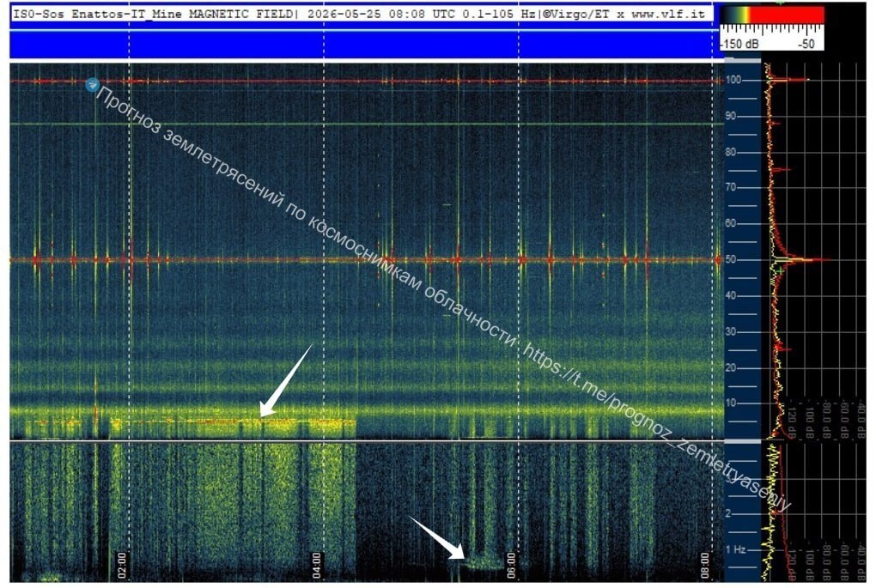The image size is (876, 588).
Task: Click the 50 label on frequency axis
Action: click(731, 259)
